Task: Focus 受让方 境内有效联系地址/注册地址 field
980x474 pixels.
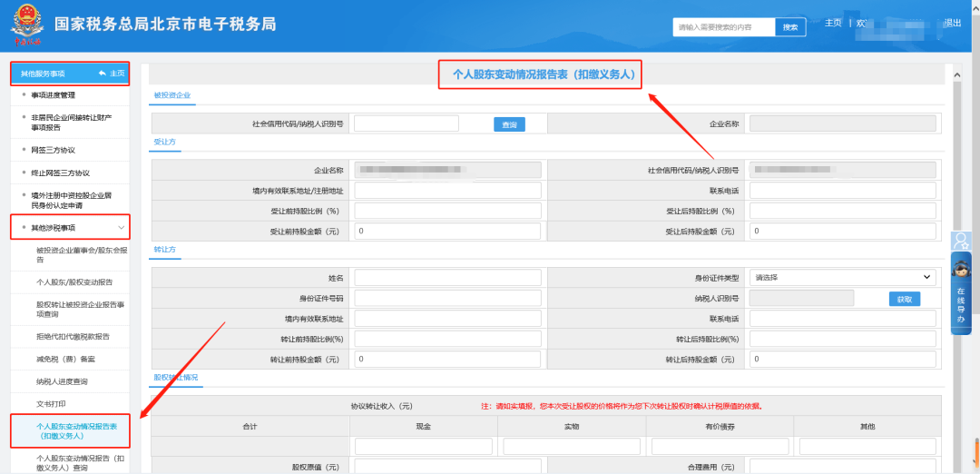Action: [x=447, y=190]
